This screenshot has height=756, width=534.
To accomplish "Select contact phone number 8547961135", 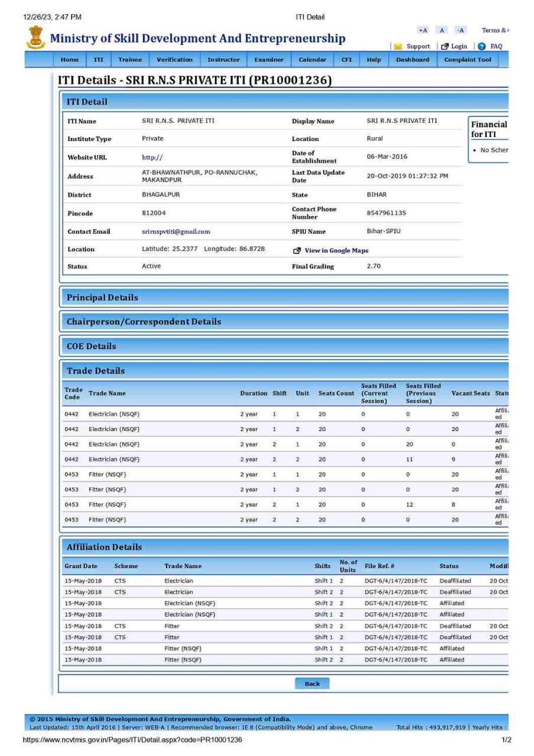I will tap(386, 213).
